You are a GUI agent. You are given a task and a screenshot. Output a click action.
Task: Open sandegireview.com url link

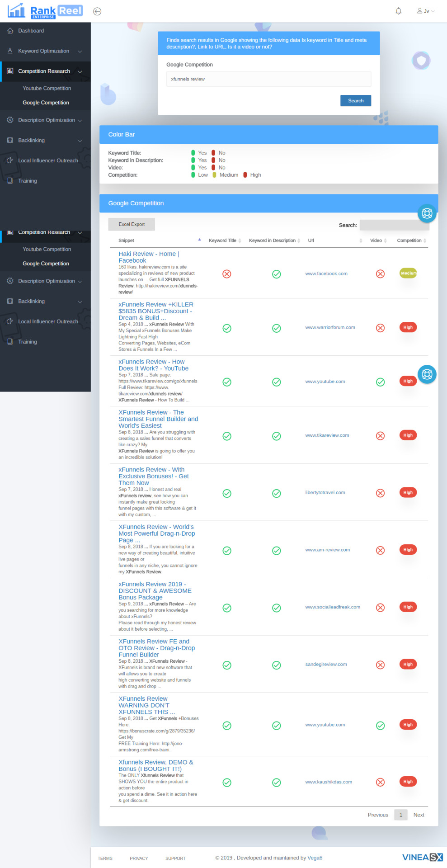pos(326,665)
